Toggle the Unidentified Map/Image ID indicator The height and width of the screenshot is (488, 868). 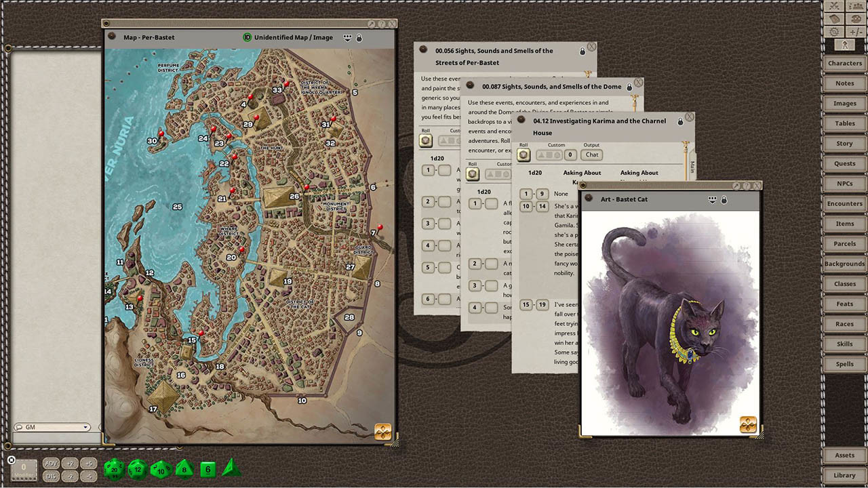246,37
